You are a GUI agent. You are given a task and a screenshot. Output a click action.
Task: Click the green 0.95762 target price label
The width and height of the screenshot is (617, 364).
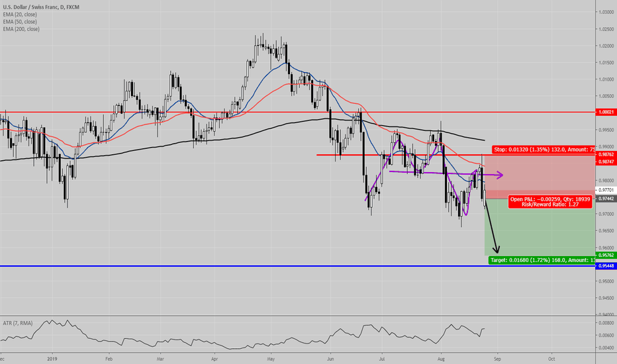pyautogui.click(x=606, y=255)
